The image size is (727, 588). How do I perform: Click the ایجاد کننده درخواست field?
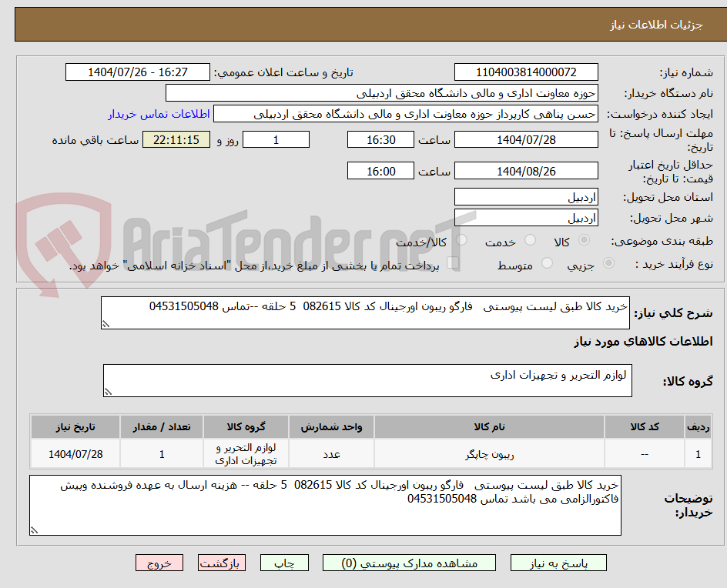(x=406, y=114)
